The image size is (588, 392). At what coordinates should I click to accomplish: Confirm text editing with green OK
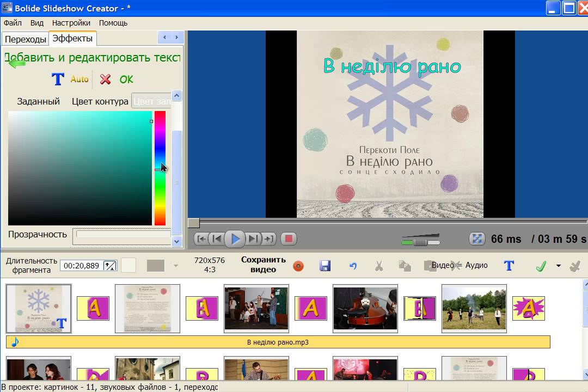pyautogui.click(x=126, y=79)
